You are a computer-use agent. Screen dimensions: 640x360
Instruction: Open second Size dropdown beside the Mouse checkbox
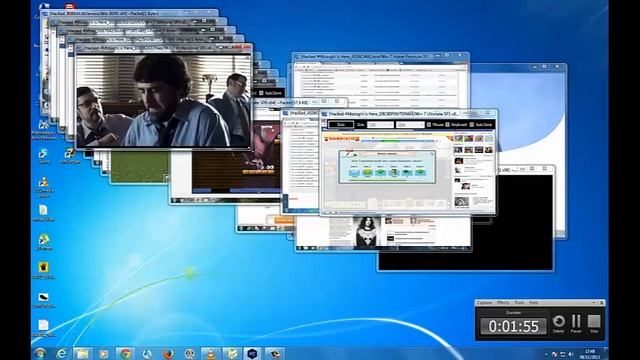(410, 124)
